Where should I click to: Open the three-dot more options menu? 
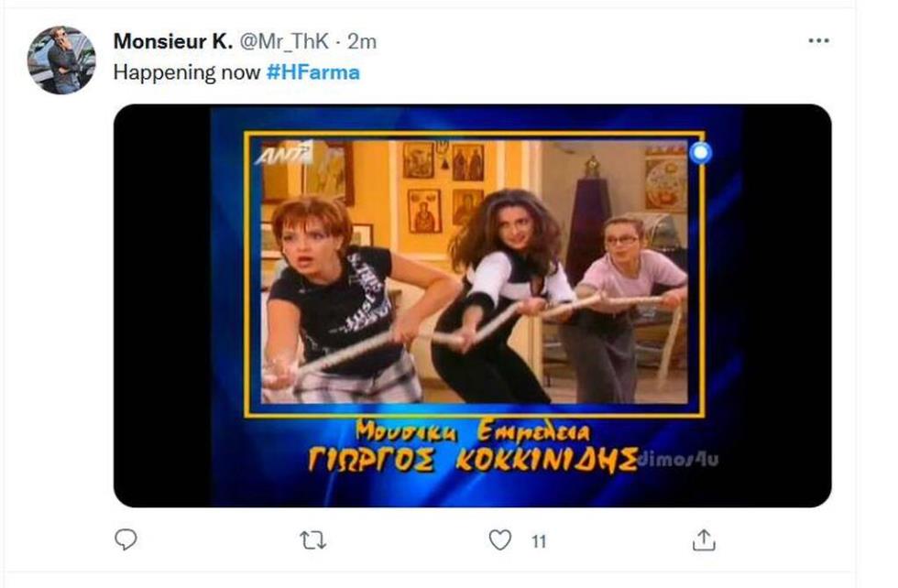click(818, 40)
